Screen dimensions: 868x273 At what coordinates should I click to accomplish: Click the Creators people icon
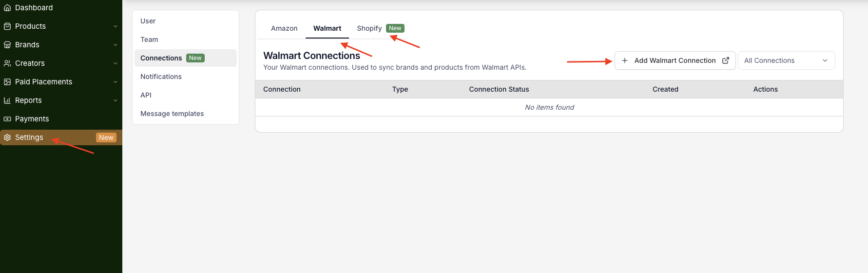[7, 63]
